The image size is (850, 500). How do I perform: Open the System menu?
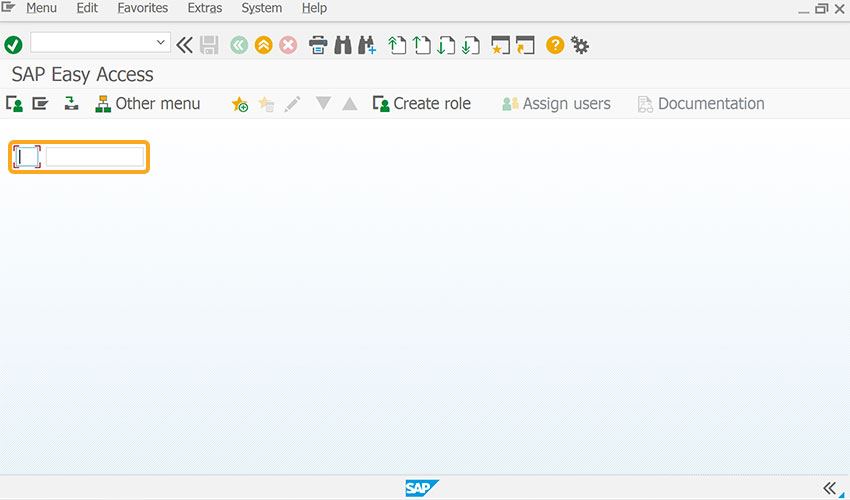tap(261, 8)
